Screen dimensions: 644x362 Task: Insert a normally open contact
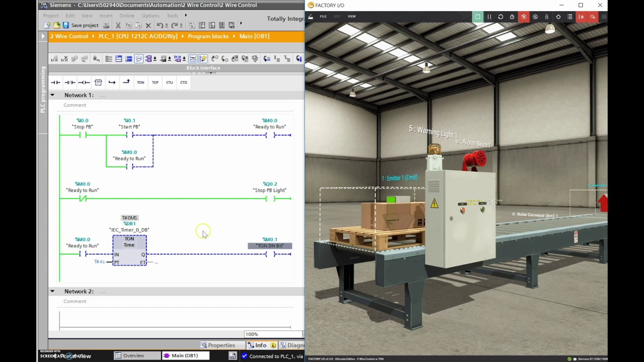click(x=55, y=82)
